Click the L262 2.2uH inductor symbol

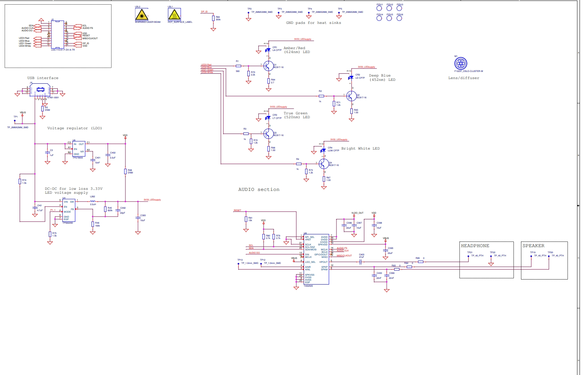tap(93, 202)
